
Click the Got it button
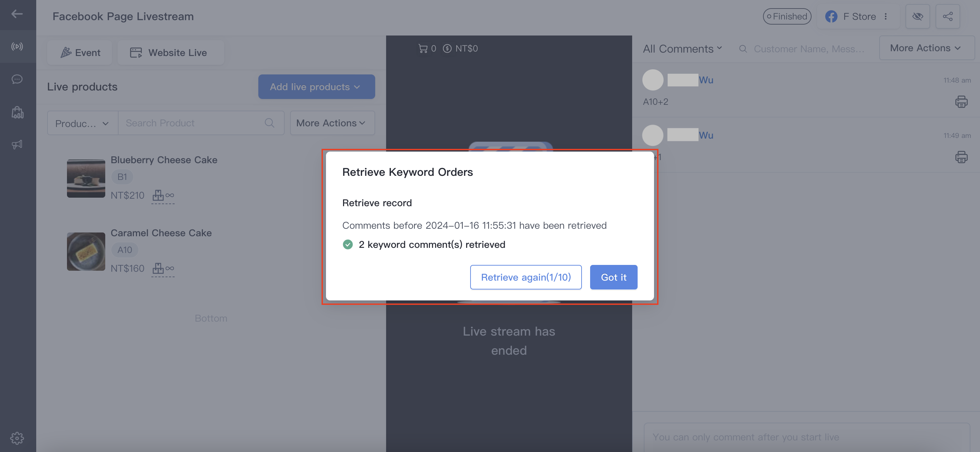click(613, 277)
